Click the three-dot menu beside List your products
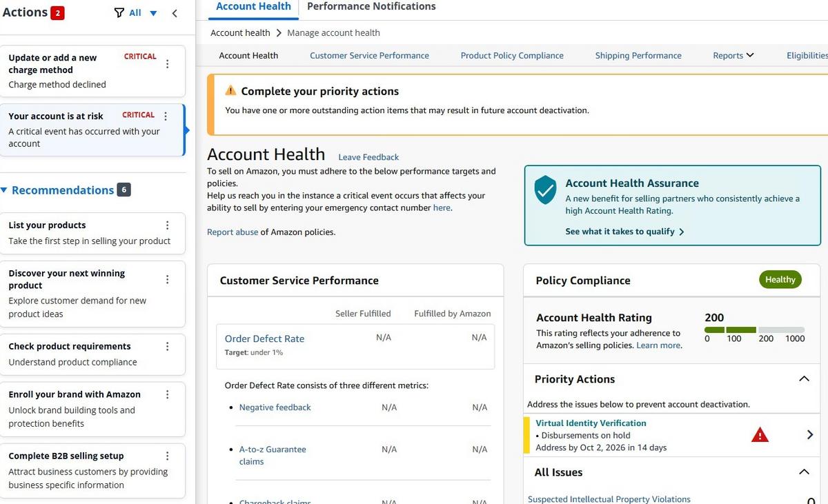This screenshot has height=504, width=828. point(168,225)
